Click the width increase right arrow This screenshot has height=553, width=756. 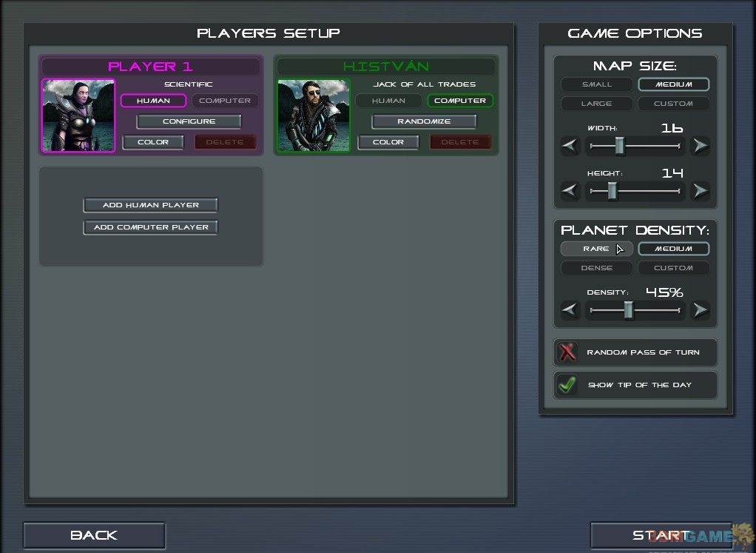click(700, 147)
